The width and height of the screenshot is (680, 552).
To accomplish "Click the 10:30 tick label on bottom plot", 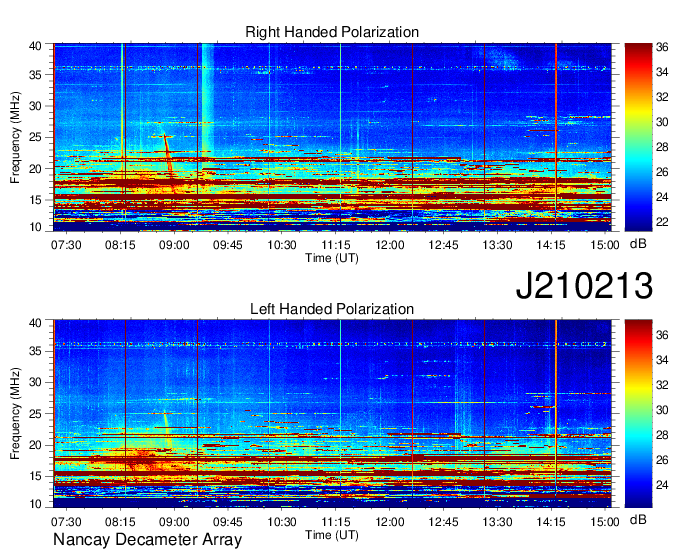I will [x=281, y=522].
